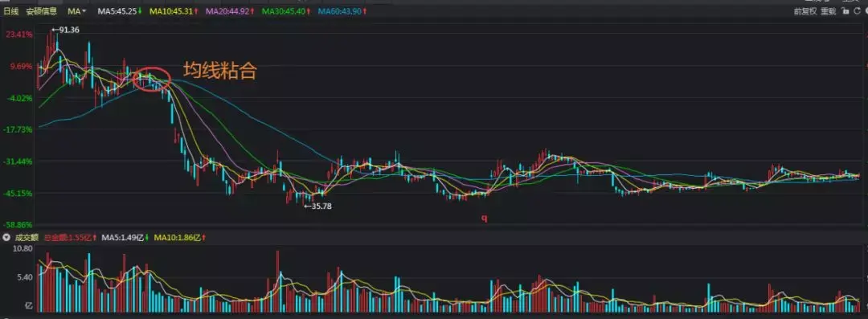Image resolution: width=868 pixels, height=319 pixels.
Task: Collapse the 成交额 panel round arrow
Action: pos(6,238)
